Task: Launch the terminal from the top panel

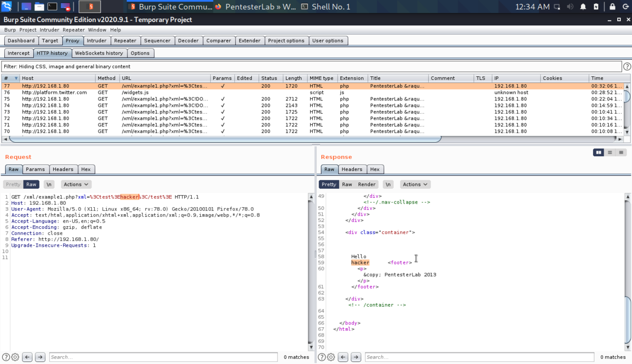Action: click(x=52, y=7)
